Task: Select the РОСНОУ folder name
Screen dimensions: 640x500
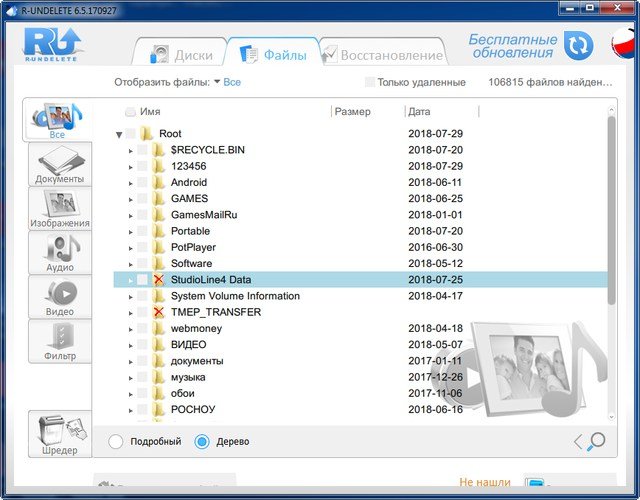Action: pyautogui.click(x=193, y=409)
